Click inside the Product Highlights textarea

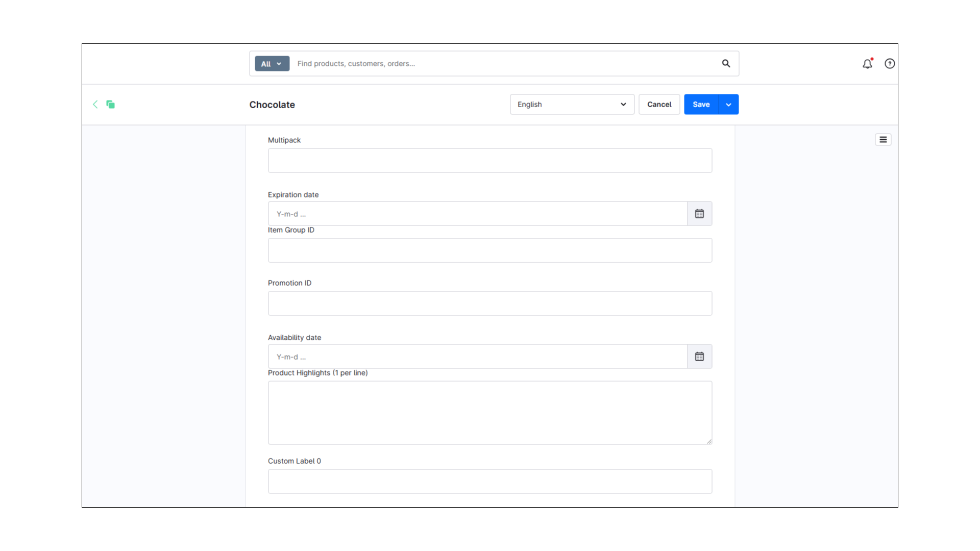(489, 412)
